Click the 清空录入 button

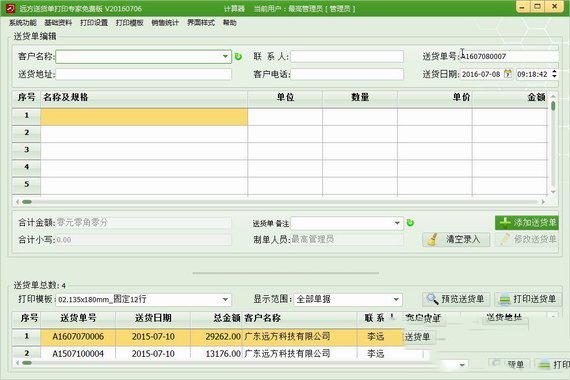pos(456,239)
